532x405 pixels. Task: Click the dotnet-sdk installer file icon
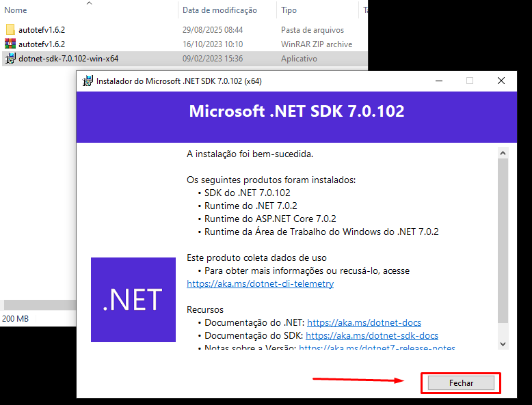[x=10, y=58]
